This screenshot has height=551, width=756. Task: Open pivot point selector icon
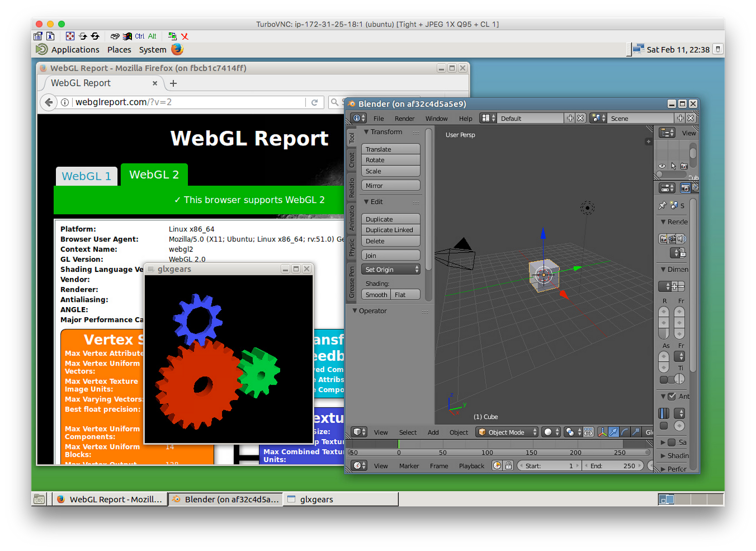[x=573, y=432]
